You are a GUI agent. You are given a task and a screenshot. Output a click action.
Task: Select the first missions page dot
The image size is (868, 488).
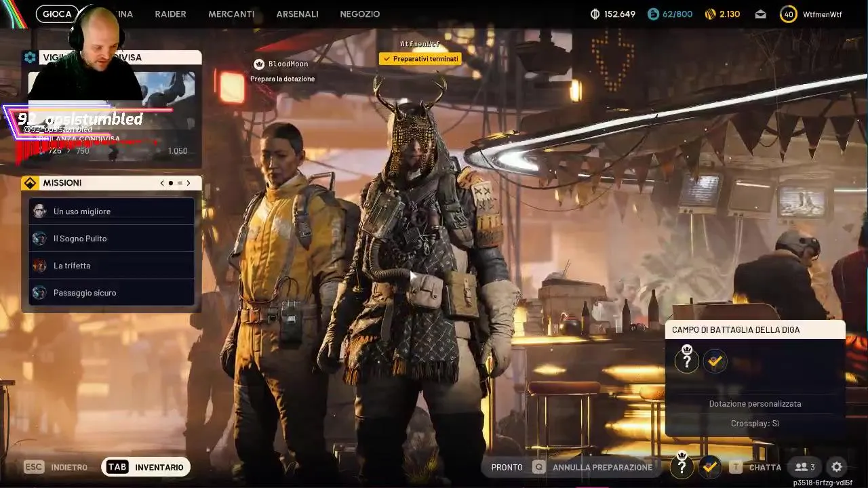pyautogui.click(x=170, y=183)
